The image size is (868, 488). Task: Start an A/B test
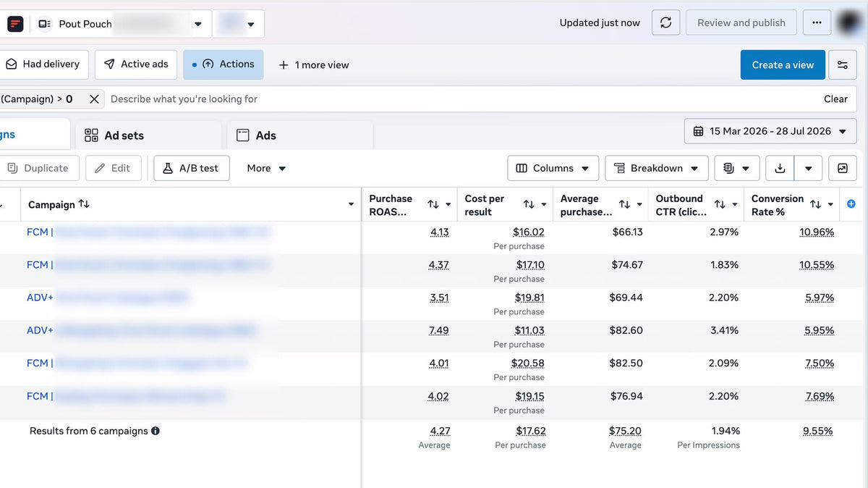tap(192, 168)
